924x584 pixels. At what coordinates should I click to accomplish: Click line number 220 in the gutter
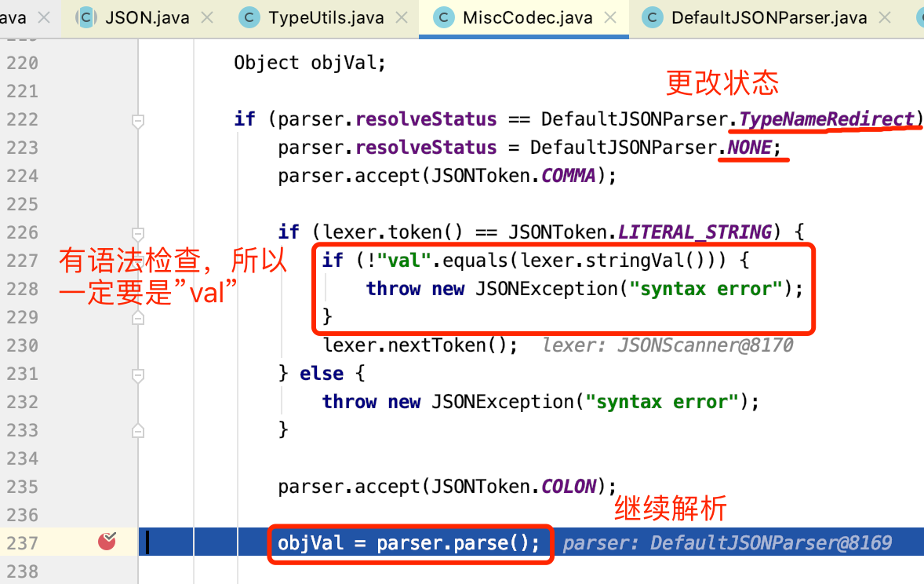pyautogui.click(x=23, y=63)
